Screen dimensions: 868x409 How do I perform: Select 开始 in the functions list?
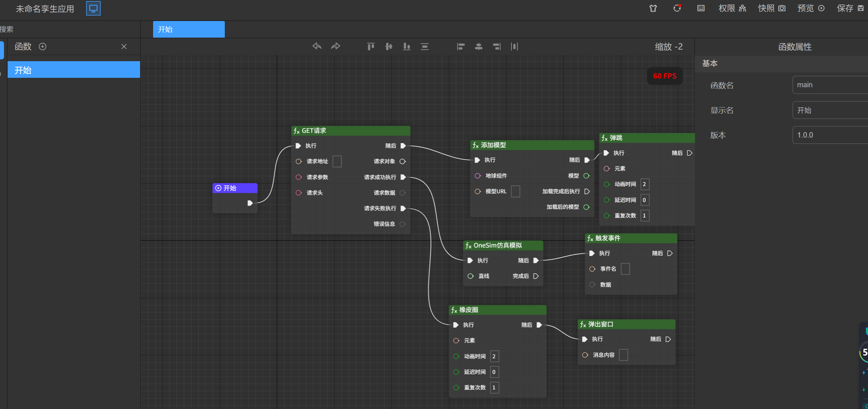pos(73,70)
